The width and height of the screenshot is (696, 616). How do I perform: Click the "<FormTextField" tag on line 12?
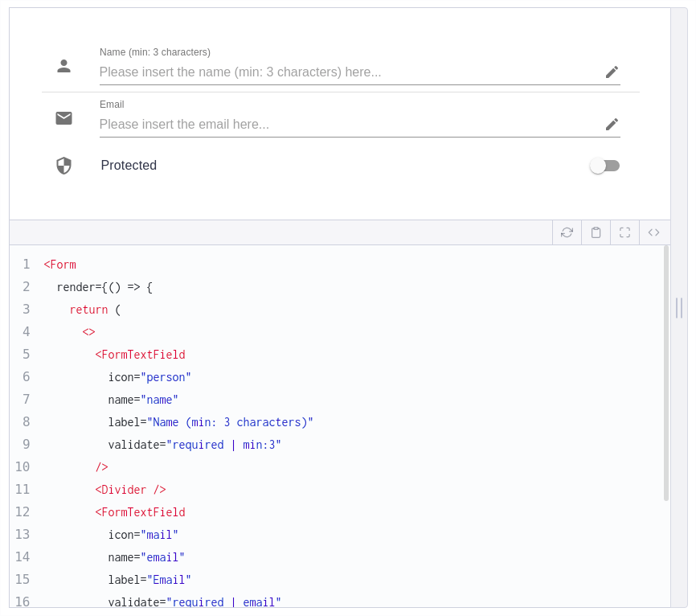[141, 512]
